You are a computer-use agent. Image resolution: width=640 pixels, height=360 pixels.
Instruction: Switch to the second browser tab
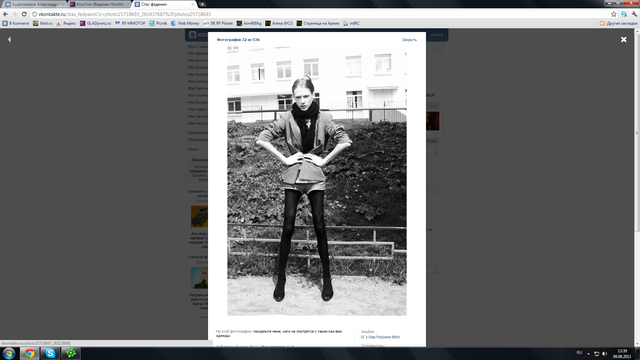[x=99, y=4]
